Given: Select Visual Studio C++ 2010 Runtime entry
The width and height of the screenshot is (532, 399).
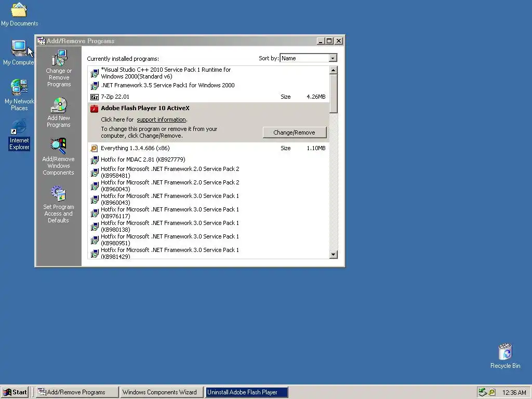Looking at the screenshot, I should pos(208,73).
